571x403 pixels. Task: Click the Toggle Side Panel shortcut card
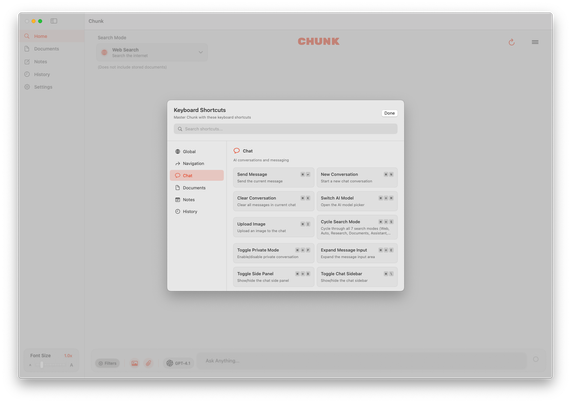pyautogui.click(x=273, y=277)
